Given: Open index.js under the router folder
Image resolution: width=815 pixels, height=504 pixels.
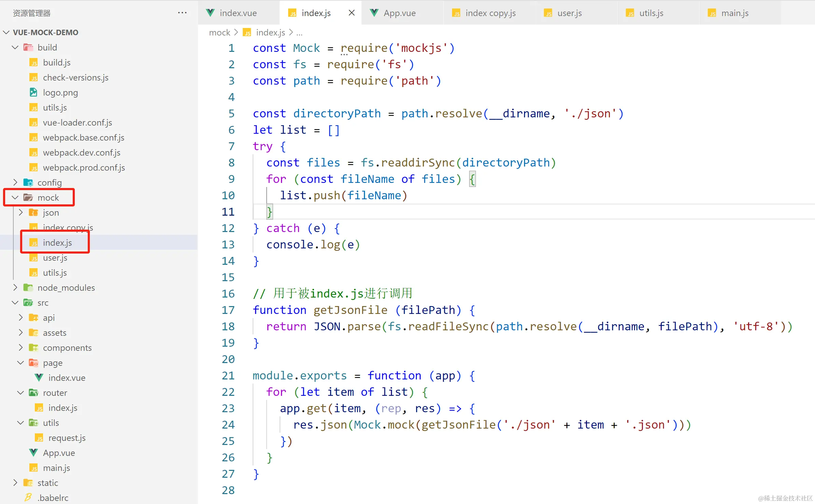Looking at the screenshot, I should click(63, 408).
